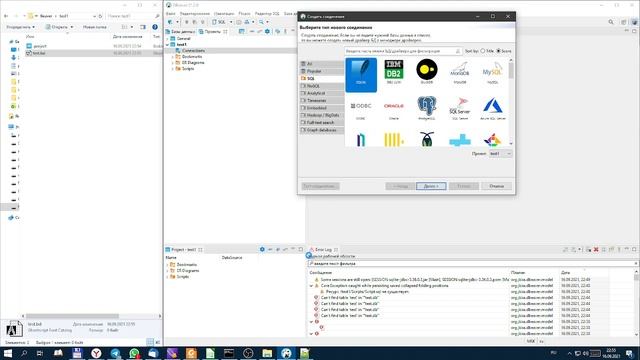Expand the Bookmarks folder in navigator
Screen dimensions: 640x360
click(x=173, y=57)
